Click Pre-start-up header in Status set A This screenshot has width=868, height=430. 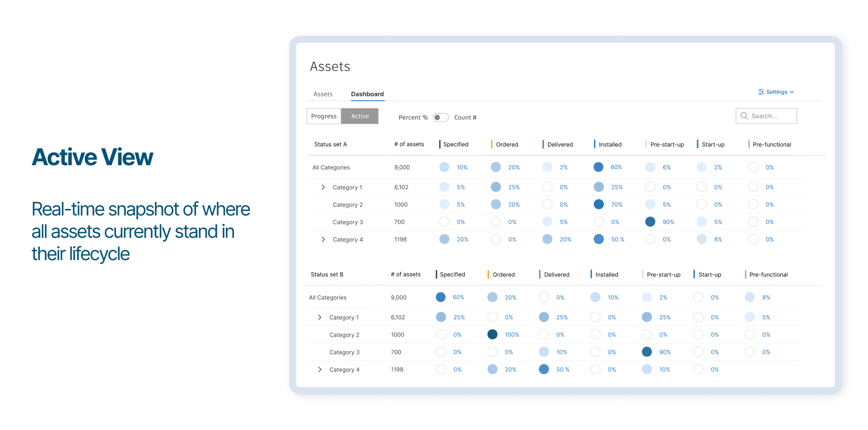(x=667, y=144)
